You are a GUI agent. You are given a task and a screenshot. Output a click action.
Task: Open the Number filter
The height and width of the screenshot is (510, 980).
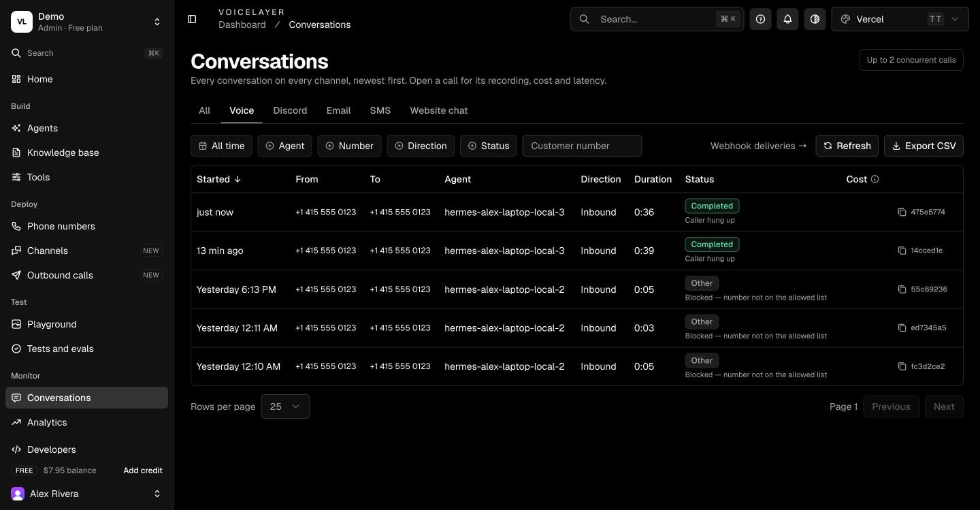coord(349,146)
